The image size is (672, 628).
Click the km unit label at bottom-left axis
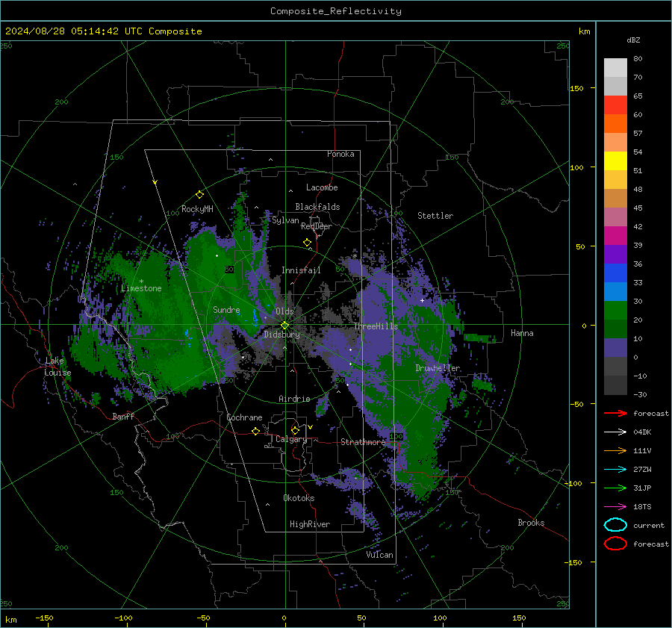point(10,620)
